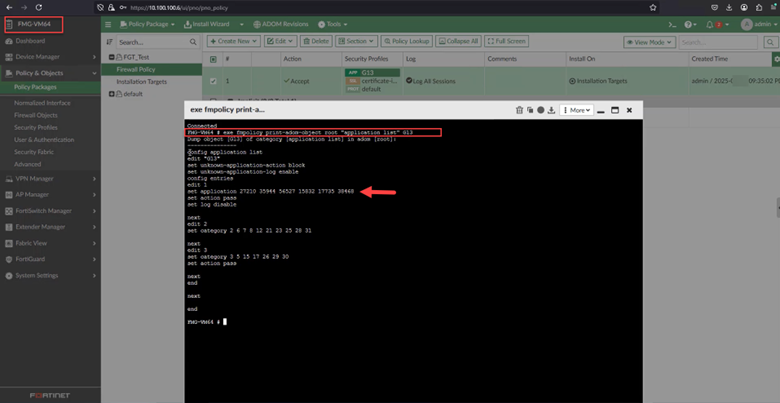
Task: Open the browser extensions icon
Action: tap(759, 7)
